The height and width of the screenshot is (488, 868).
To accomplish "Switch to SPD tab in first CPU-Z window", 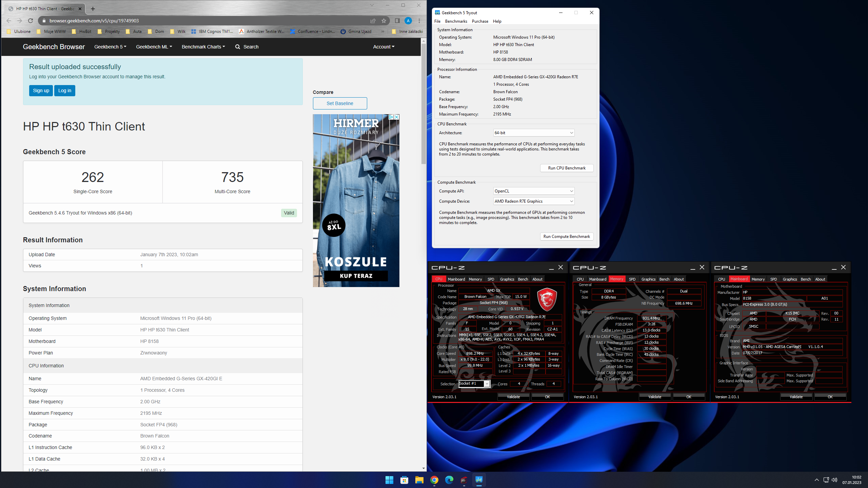I will tap(491, 279).
